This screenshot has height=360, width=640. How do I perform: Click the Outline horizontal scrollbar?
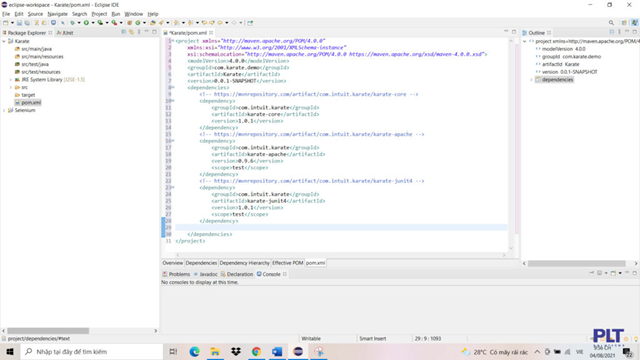pyautogui.click(x=577, y=263)
